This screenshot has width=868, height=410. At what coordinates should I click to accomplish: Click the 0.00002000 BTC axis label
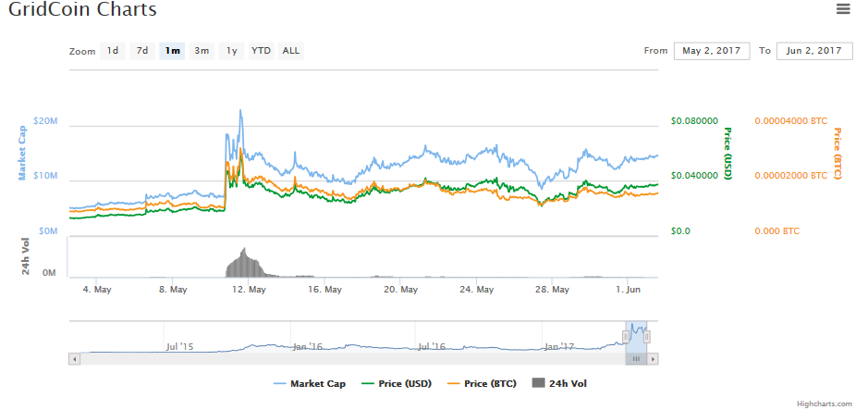791,176
